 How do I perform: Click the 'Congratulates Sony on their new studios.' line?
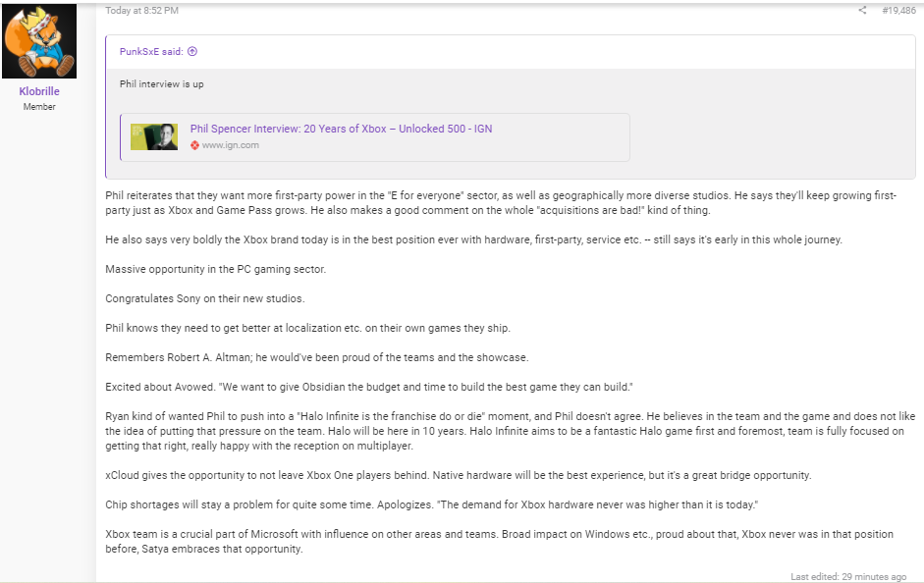(x=204, y=298)
